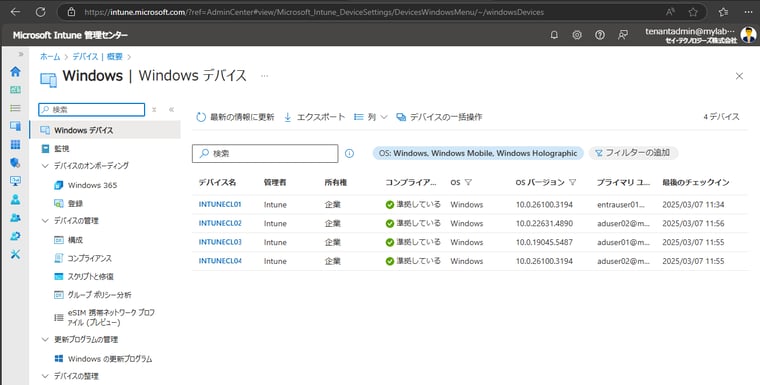Open All services list icon in rail
The width and height of the screenshot is (760, 385).
(x=16, y=108)
